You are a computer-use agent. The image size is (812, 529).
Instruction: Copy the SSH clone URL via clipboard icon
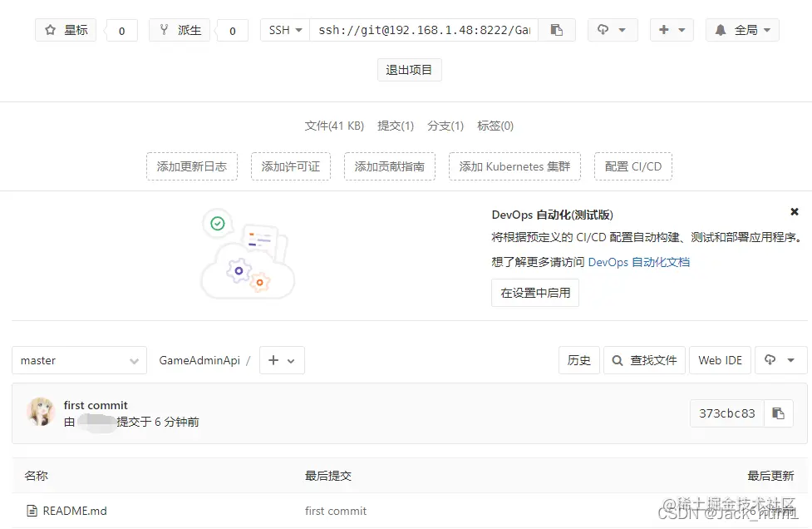(x=557, y=30)
